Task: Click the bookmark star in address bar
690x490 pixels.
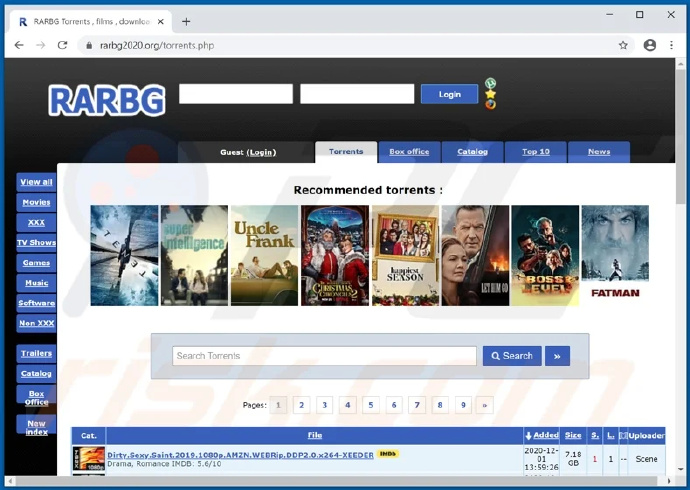Action: click(x=623, y=45)
